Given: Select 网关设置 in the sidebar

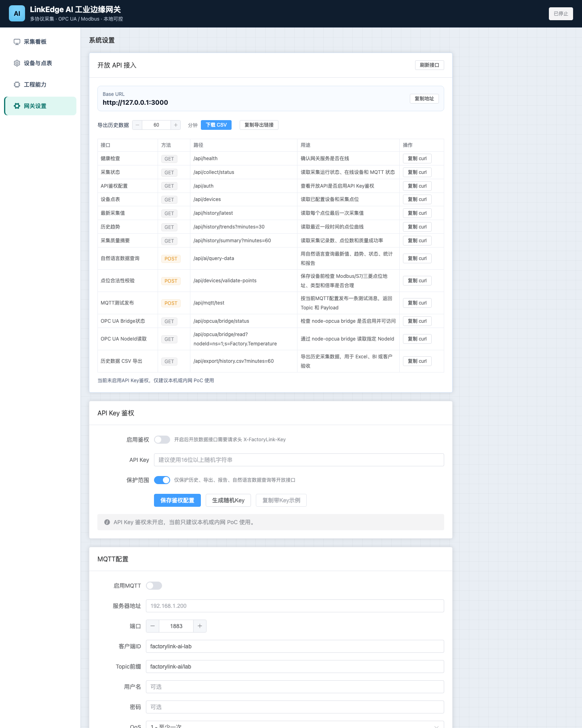Looking at the screenshot, I should (x=40, y=106).
